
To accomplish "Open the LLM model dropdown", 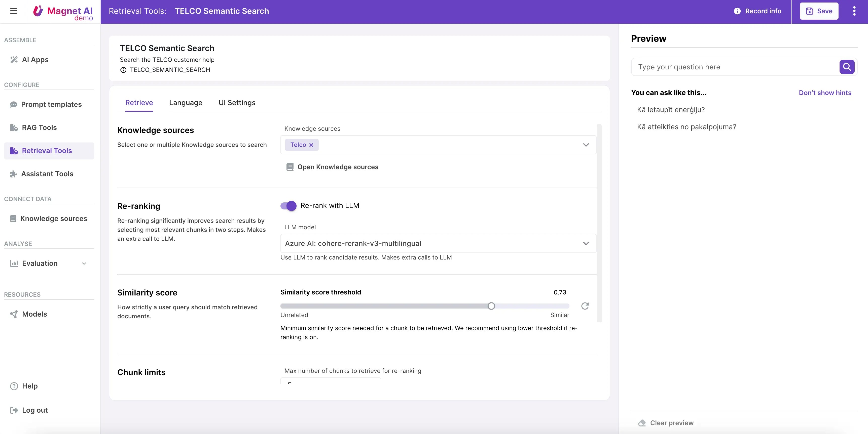I will [x=586, y=243].
